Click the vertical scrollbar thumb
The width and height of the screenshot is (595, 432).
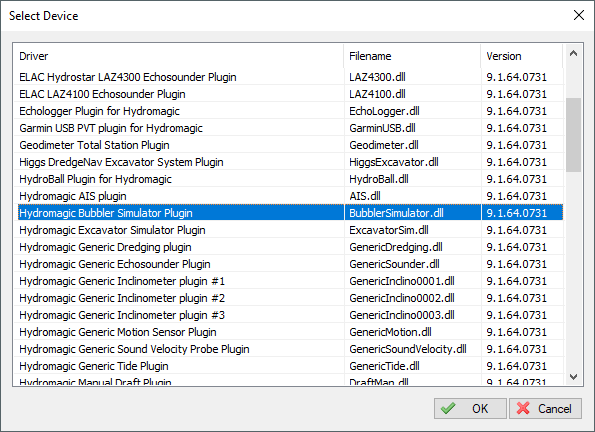click(x=573, y=135)
